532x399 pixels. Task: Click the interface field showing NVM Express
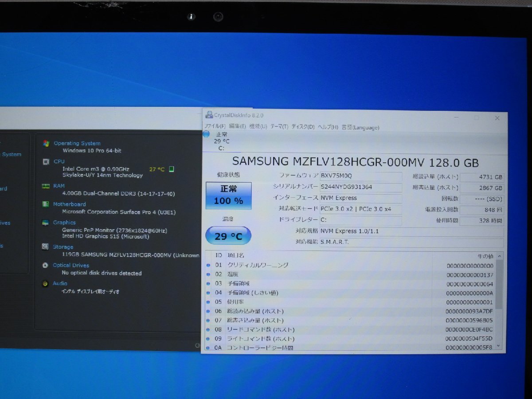(x=360, y=198)
